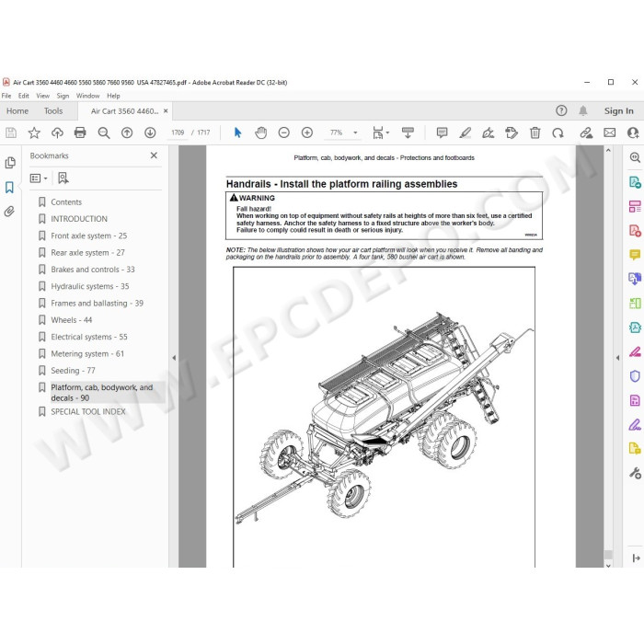Jump to INTRODUCTION bookmark
This screenshot has height=644, width=644.
79,219
